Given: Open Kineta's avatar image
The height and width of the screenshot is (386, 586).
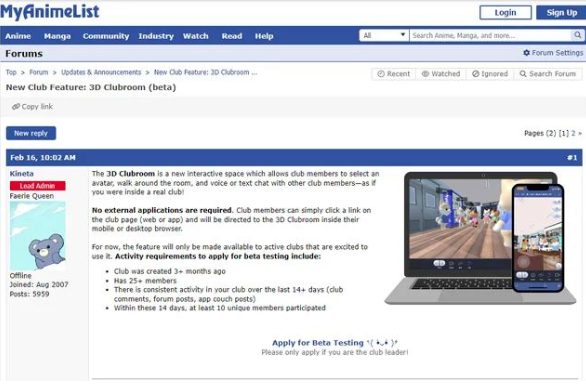Looking at the screenshot, I should pyautogui.click(x=38, y=236).
